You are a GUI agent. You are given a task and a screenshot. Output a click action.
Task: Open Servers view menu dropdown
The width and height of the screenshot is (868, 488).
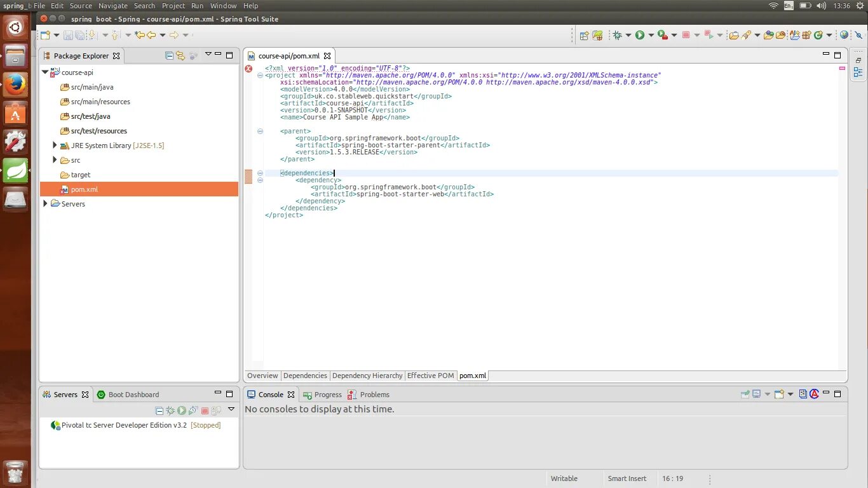point(231,409)
